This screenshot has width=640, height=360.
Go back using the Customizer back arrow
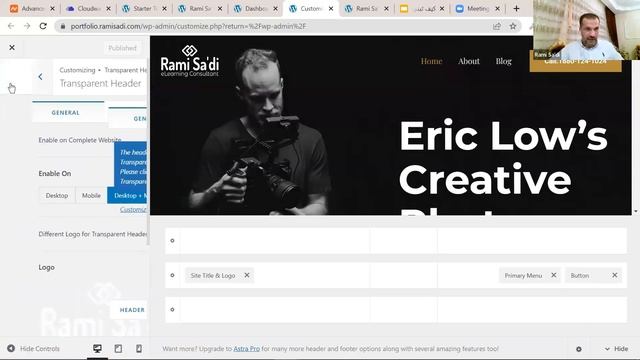40,76
